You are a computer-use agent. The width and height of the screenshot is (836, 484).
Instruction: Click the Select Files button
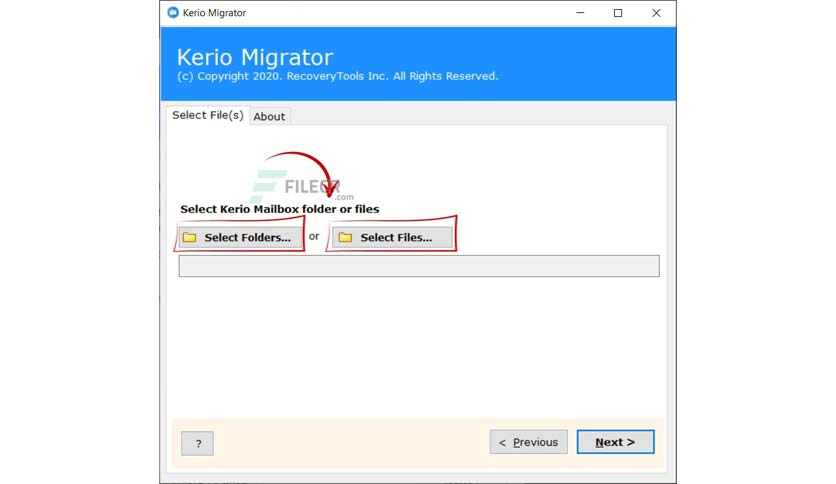coord(392,237)
